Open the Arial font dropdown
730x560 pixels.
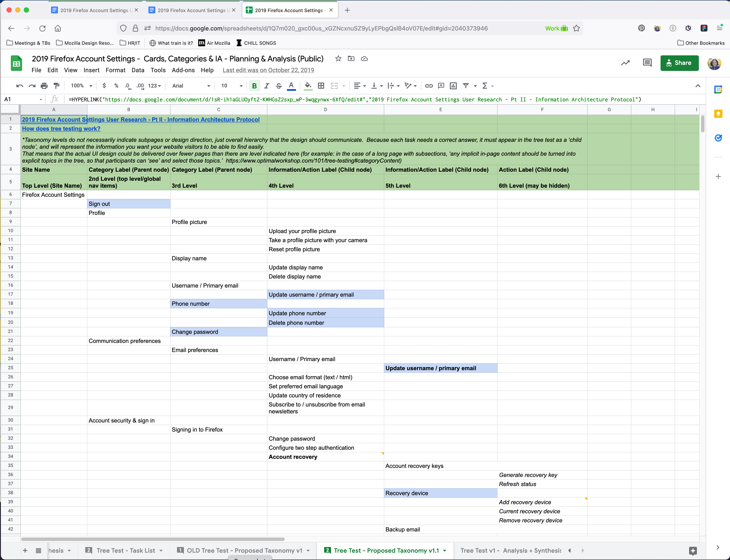191,86
